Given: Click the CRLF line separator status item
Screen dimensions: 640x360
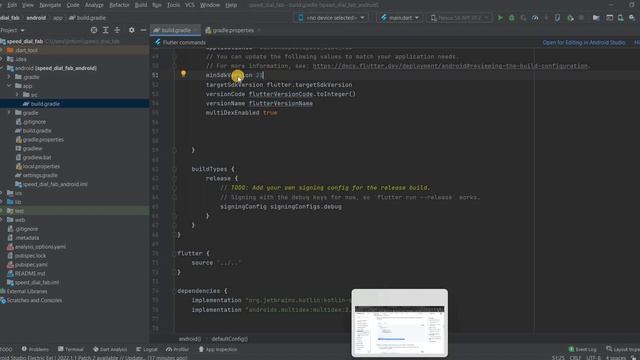Looking at the screenshot, I should [575, 358].
